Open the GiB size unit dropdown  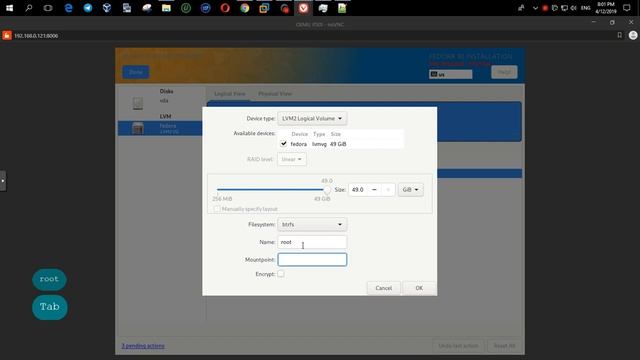click(x=411, y=190)
